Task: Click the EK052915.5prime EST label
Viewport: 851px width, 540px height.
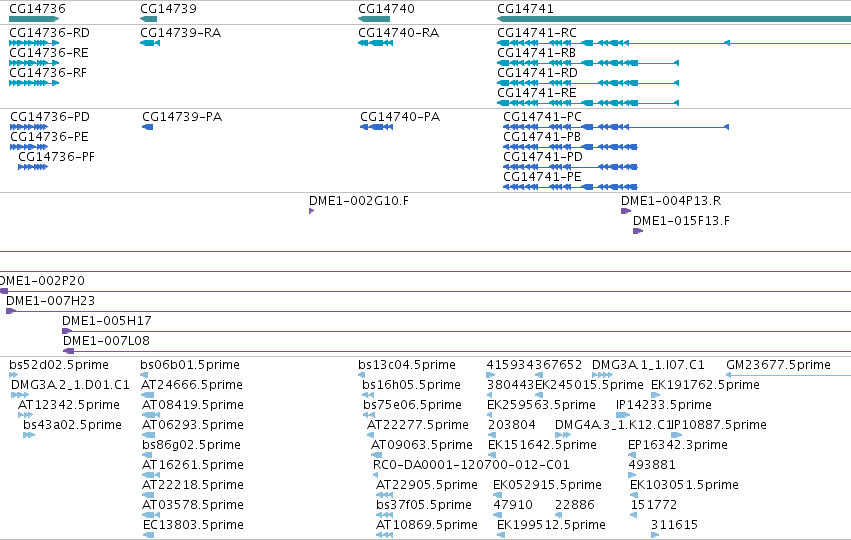Action: [x=547, y=485]
